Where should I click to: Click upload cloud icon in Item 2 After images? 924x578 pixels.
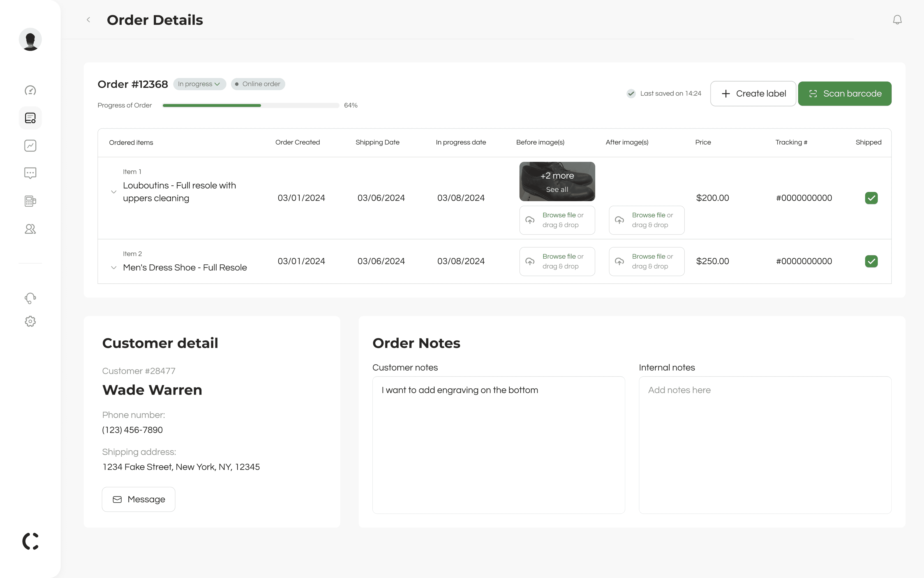coord(619,261)
